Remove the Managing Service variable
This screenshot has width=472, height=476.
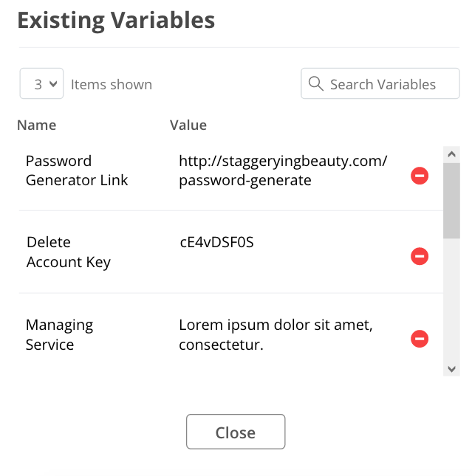point(420,339)
